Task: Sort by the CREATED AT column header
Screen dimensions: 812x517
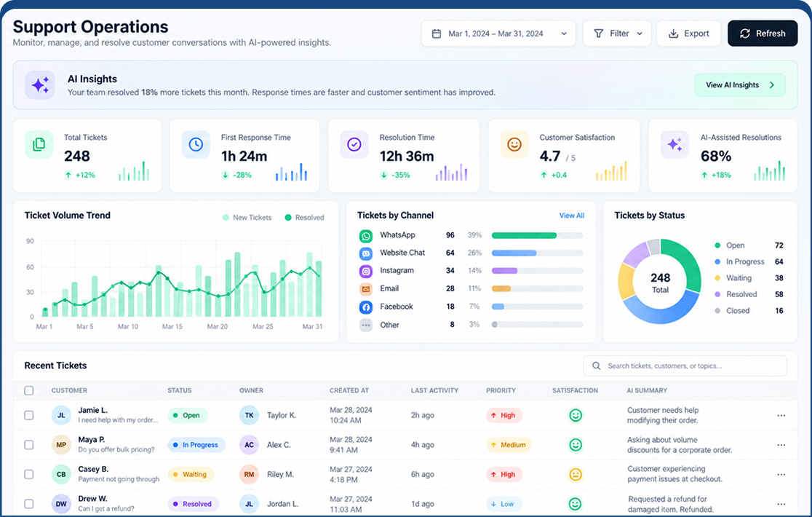Action: pos(349,390)
